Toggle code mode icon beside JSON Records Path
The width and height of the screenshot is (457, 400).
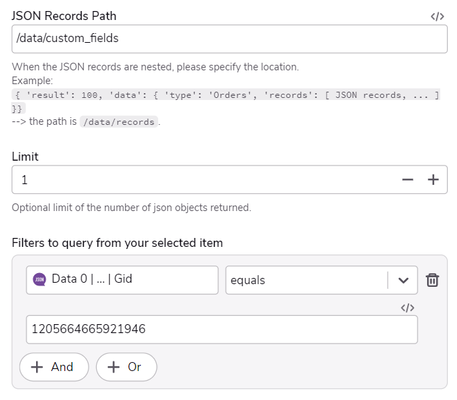(437, 16)
